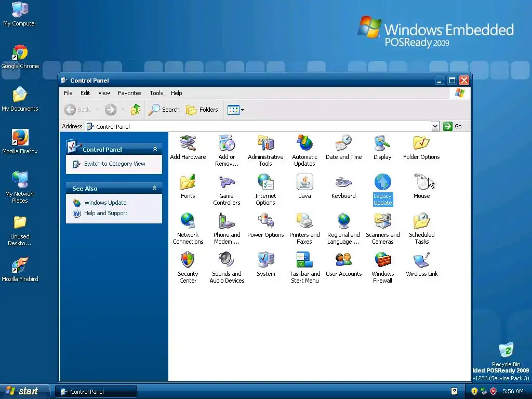Open the Keyboard settings icon
Viewport: 532px width, 399px height.
coord(343,187)
